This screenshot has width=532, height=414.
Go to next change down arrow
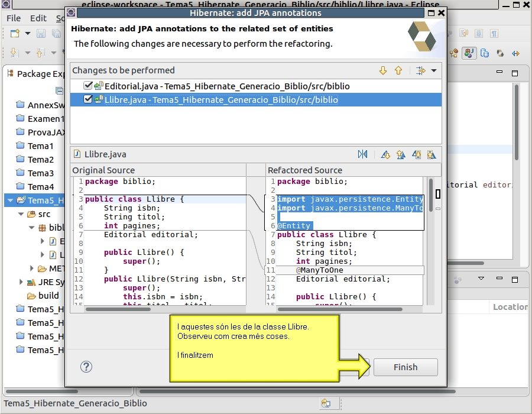[x=383, y=70]
